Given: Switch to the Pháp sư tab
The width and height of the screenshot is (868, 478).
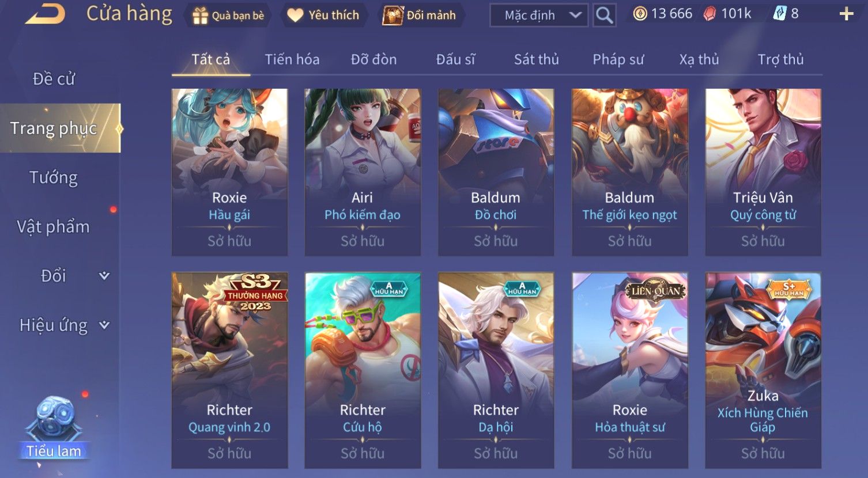Looking at the screenshot, I should pyautogui.click(x=618, y=59).
